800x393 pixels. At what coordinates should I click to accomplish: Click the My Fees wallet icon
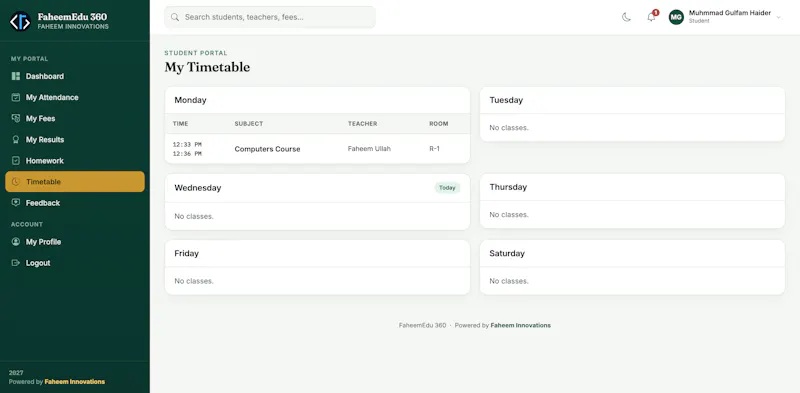click(16, 118)
